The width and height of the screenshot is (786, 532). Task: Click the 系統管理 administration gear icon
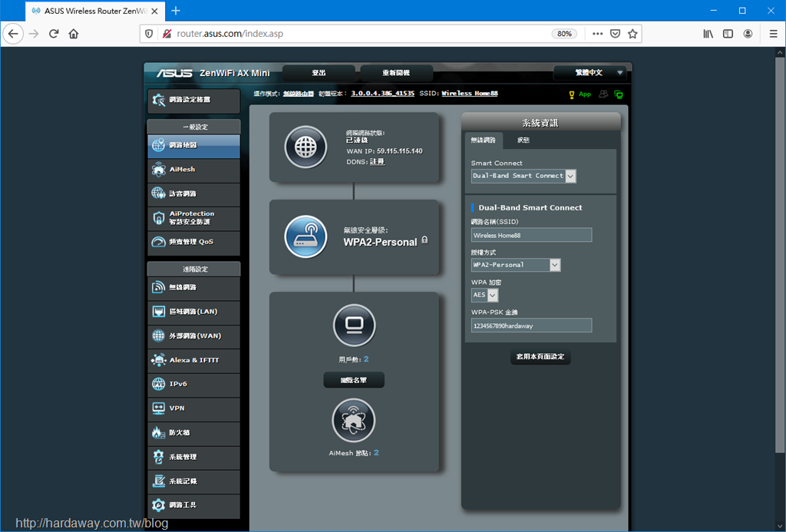[158, 457]
